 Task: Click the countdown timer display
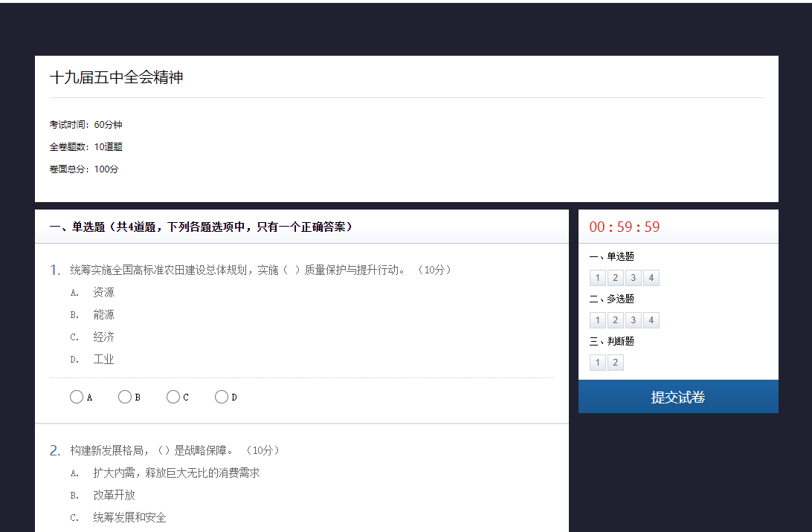point(625,227)
